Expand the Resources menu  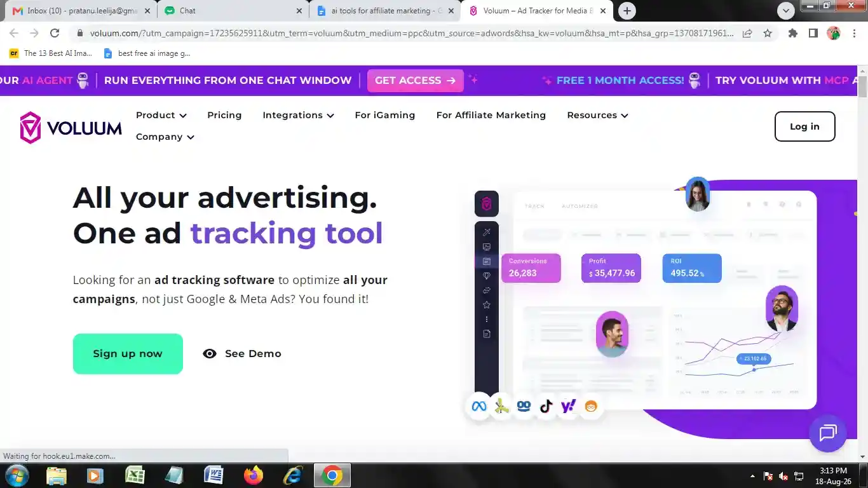point(597,115)
